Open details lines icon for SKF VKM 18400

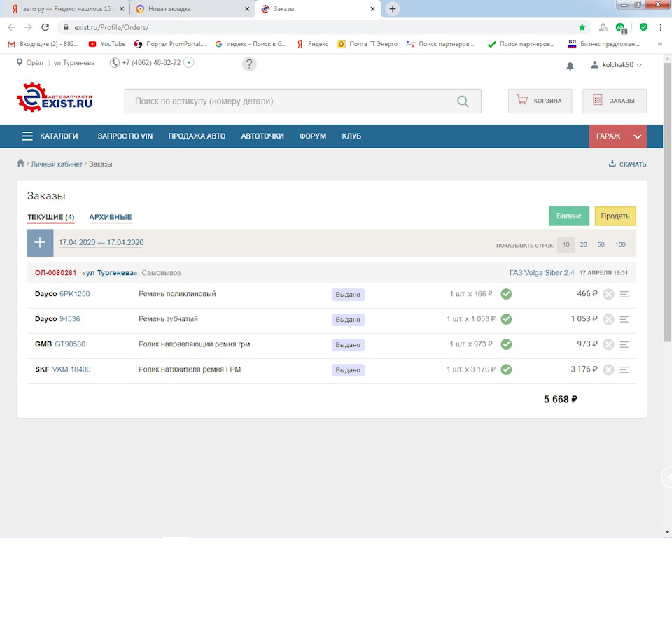624,369
